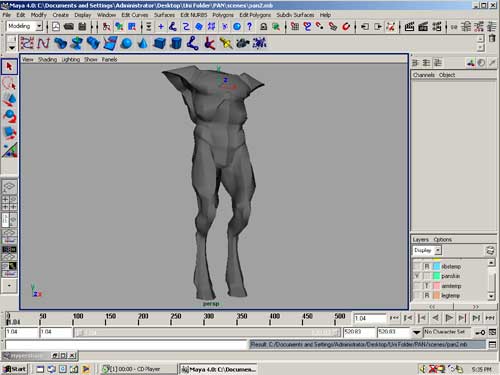Open the layer editor Options menu
Screen dimensions: 500x375
(x=443, y=240)
